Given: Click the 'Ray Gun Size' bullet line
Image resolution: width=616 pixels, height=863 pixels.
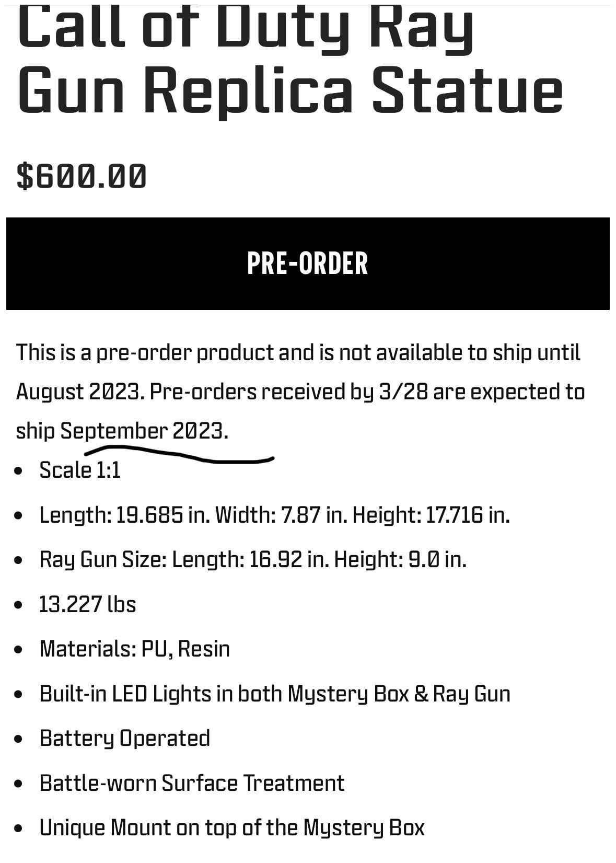Looking at the screenshot, I should (x=253, y=559).
